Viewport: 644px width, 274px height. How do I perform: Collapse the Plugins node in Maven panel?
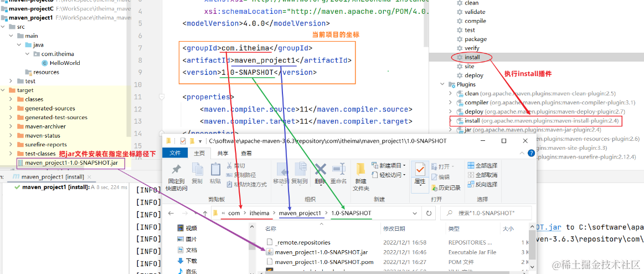[x=442, y=84]
